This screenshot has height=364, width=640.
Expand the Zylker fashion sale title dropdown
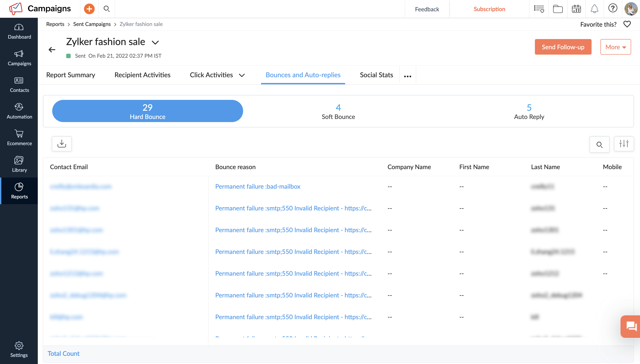[x=155, y=42]
